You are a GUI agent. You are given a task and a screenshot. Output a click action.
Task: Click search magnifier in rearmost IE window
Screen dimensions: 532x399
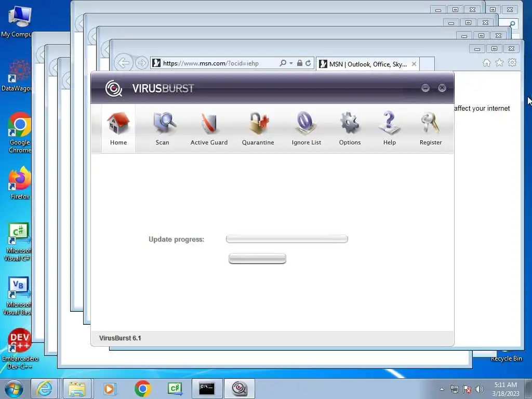(x=512, y=24)
